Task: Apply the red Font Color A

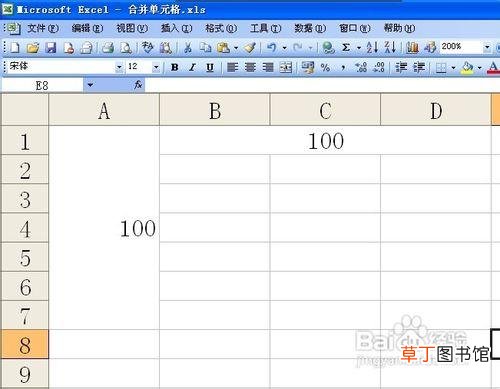Action: coord(493,68)
